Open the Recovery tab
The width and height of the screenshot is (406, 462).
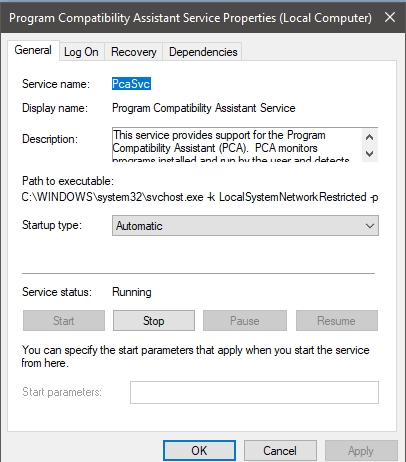pos(134,52)
